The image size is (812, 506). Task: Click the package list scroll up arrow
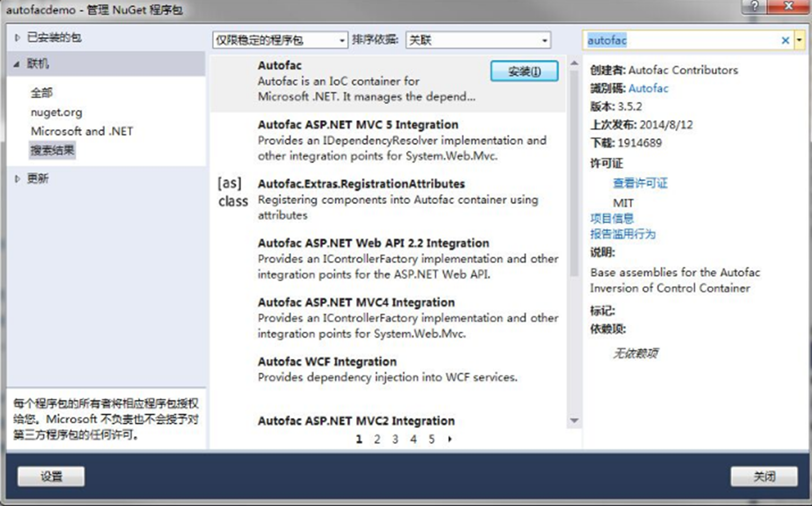pyautogui.click(x=574, y=63)
